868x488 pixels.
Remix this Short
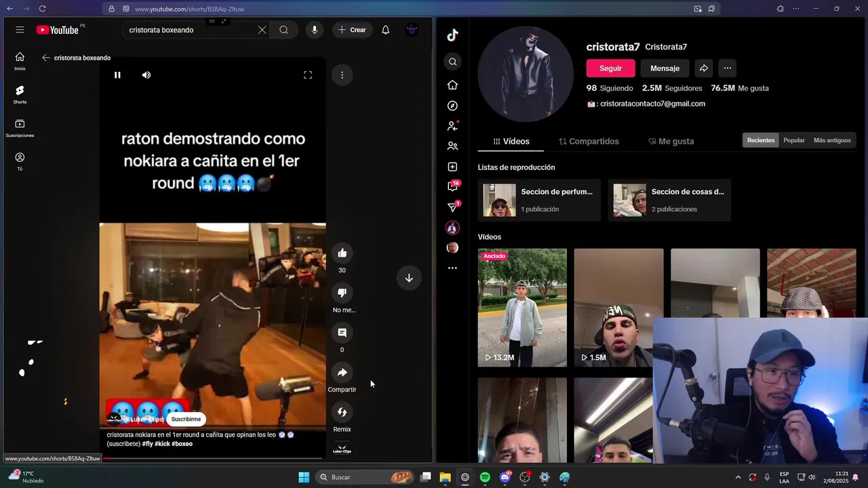pos(342,412)
